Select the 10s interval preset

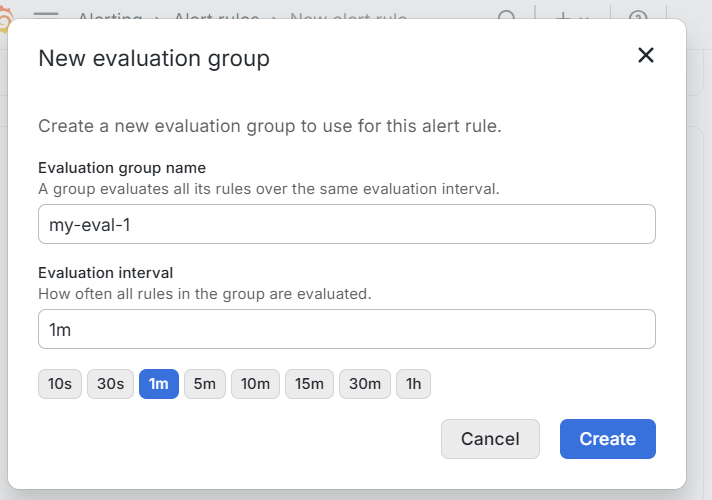coord(60,384)
